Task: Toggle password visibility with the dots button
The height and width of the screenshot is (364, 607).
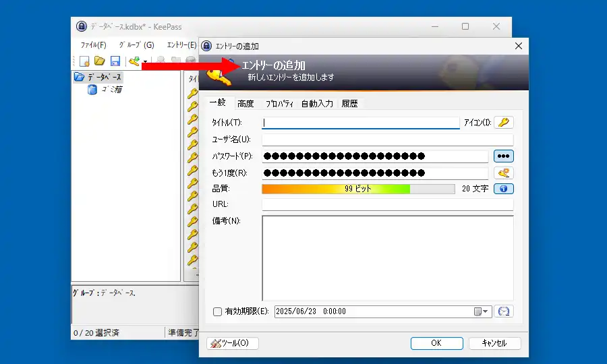Action: click(504, 156)
